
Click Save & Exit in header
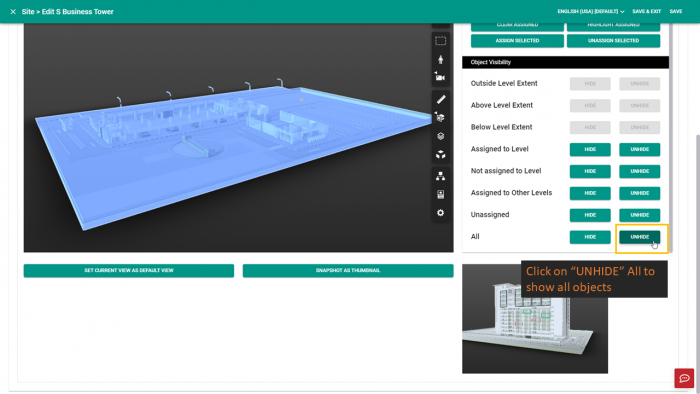coord(646,12)
